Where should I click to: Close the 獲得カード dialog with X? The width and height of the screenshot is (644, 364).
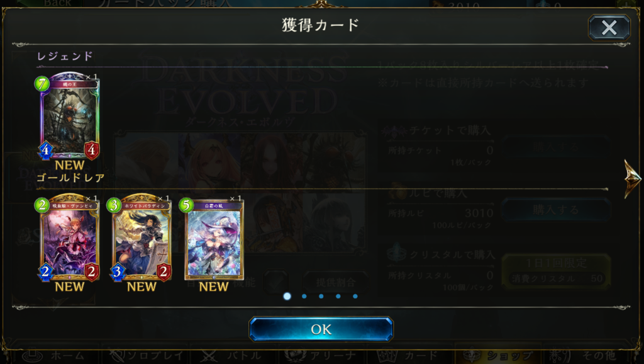(x=609, y=28)
